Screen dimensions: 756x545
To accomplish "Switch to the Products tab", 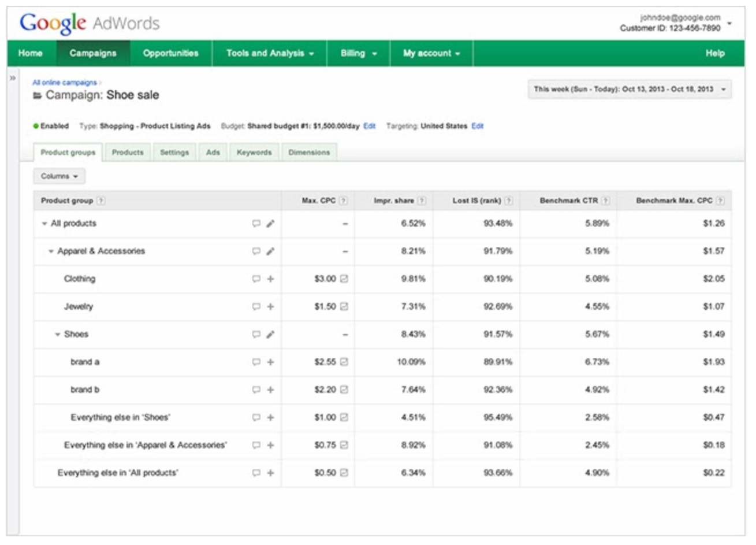I will tap(128, 153).
